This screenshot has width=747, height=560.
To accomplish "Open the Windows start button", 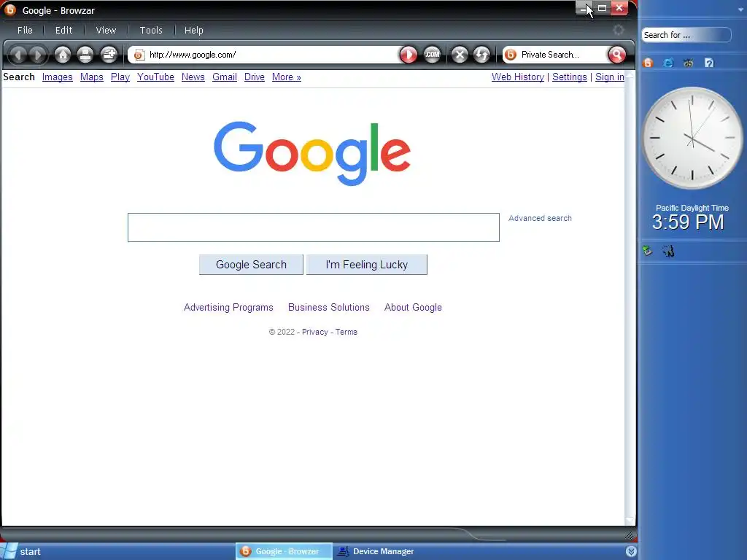I will (23, 551).
